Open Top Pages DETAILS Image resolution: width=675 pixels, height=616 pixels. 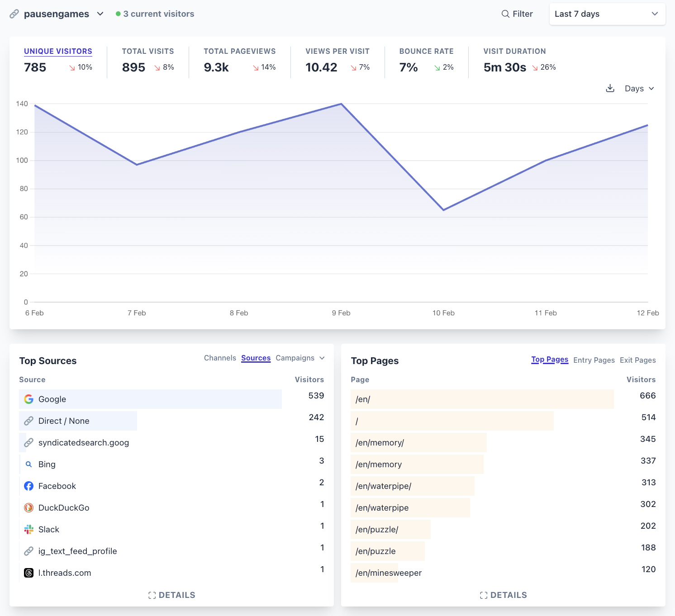504,595
